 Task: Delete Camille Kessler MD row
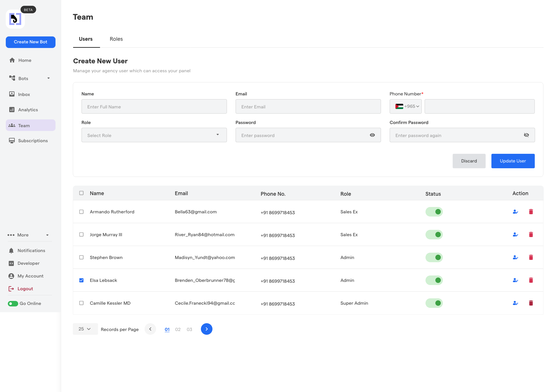[x=531, y=303]
